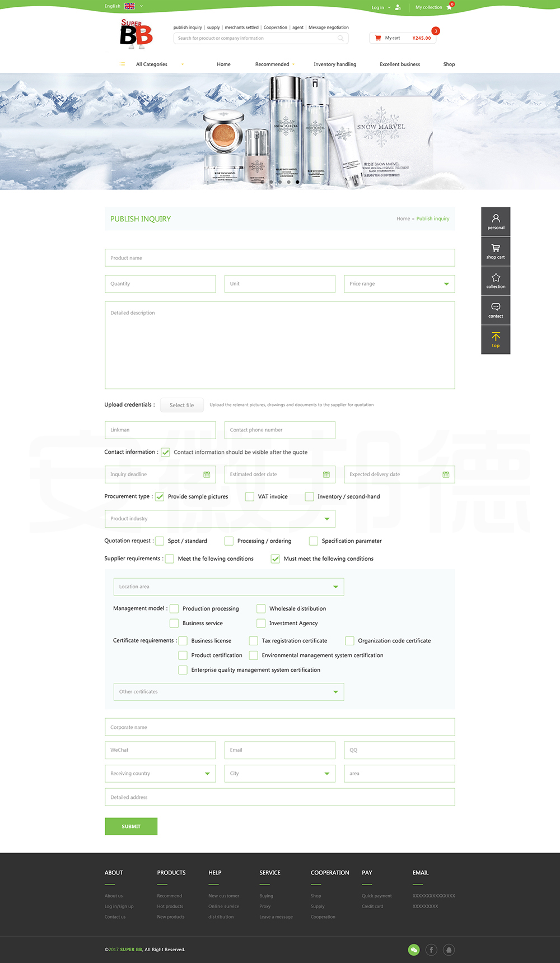Image resolution: width=560 pixels, height=963 pixels.
Task: Jump to top with arrow icon
Action: pos(496,339)
